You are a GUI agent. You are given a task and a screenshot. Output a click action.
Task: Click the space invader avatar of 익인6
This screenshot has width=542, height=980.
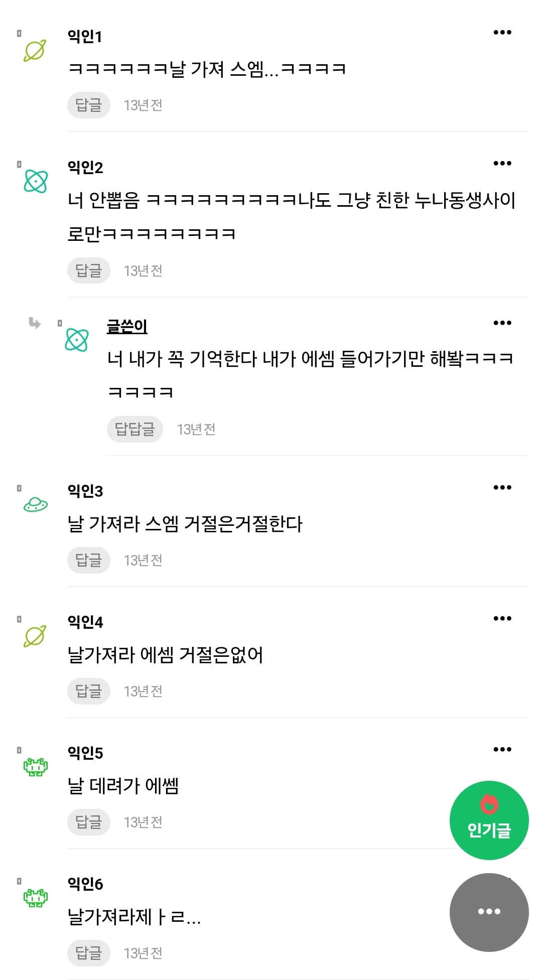pos(35,897)
